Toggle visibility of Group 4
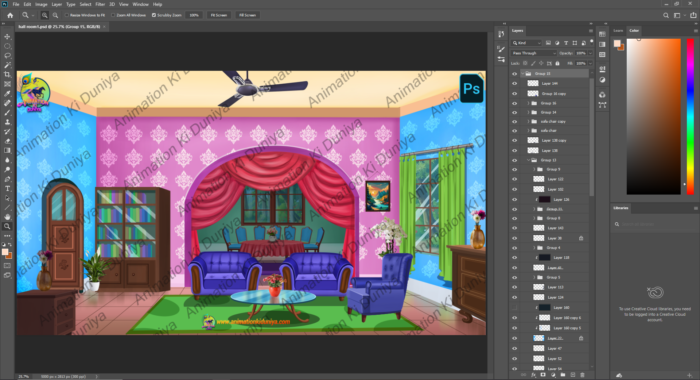700x380 pixels. click(514, 248)
